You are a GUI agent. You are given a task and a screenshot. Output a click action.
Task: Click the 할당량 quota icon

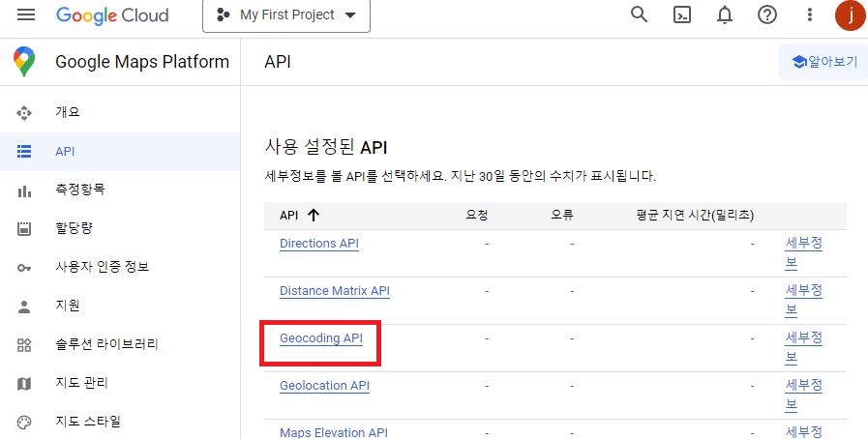coord(24,229)
